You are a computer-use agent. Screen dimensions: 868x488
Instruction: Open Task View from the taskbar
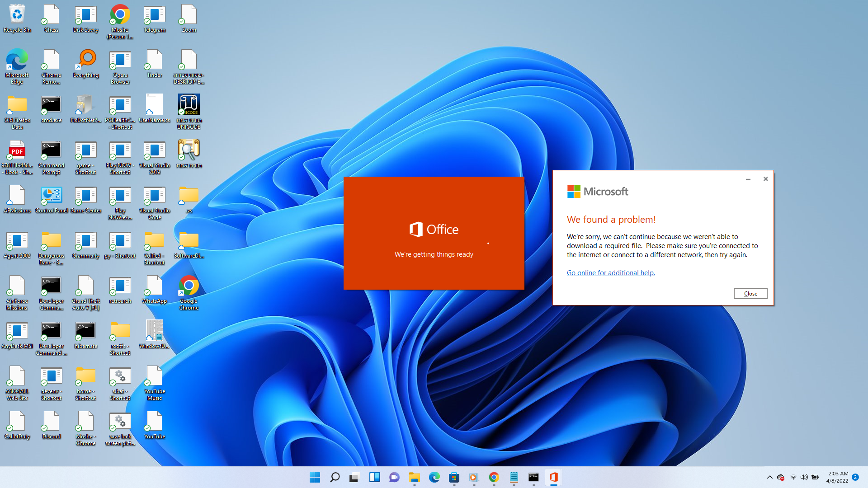point(354,477)
